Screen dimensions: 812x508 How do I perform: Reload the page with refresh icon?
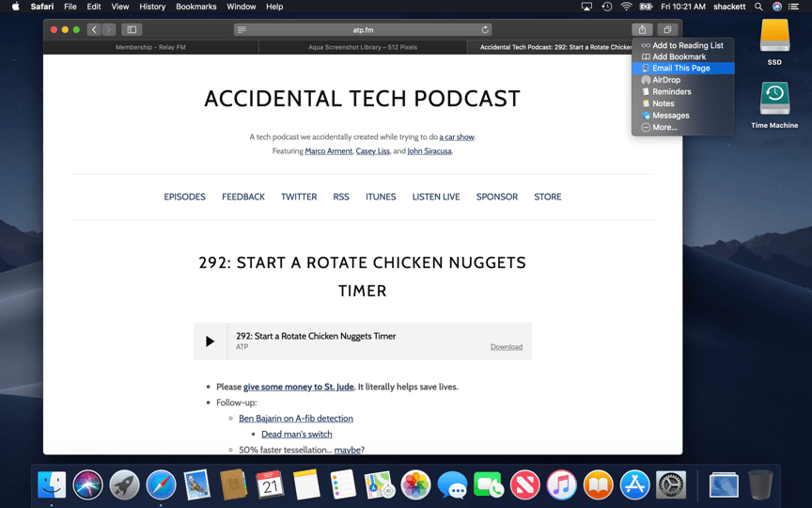[x=485, y=29]
